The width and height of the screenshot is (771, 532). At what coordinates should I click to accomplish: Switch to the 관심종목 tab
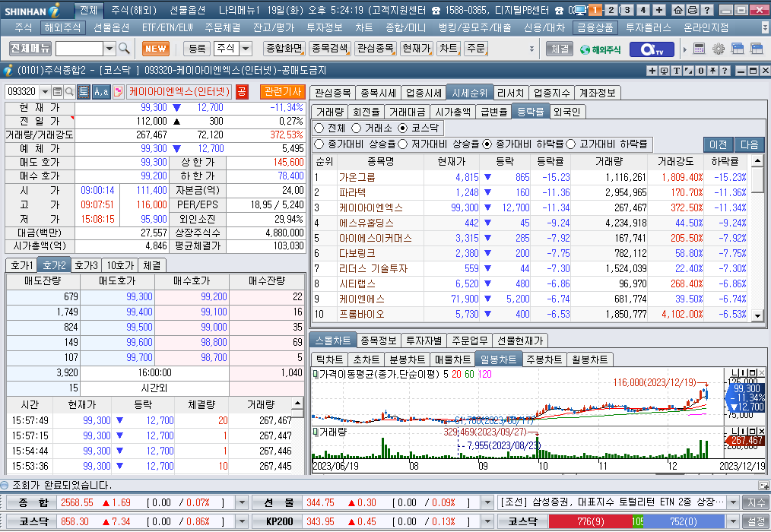333,93
